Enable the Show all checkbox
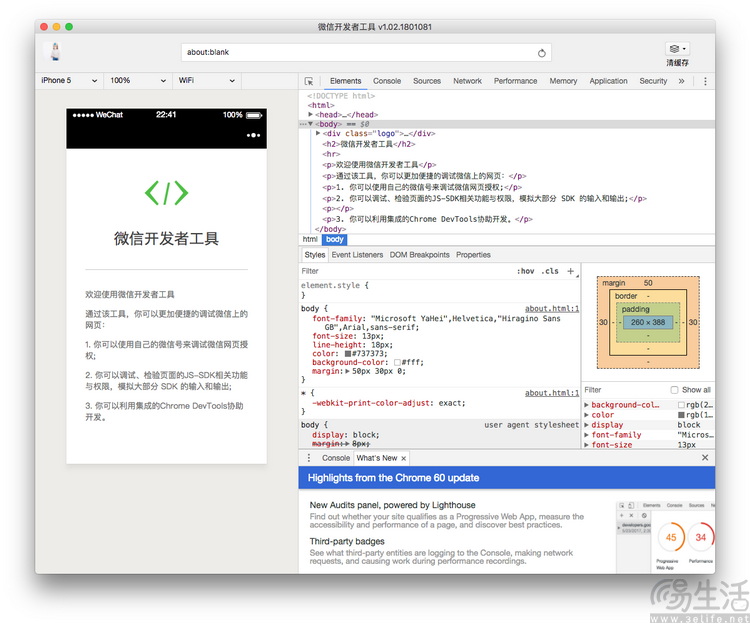 click(674, 390)
